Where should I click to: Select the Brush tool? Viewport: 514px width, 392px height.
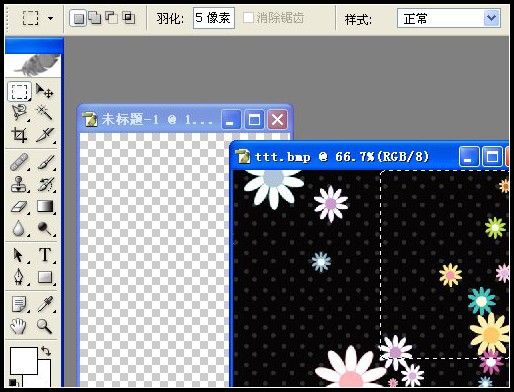click(x=45, y=162)
